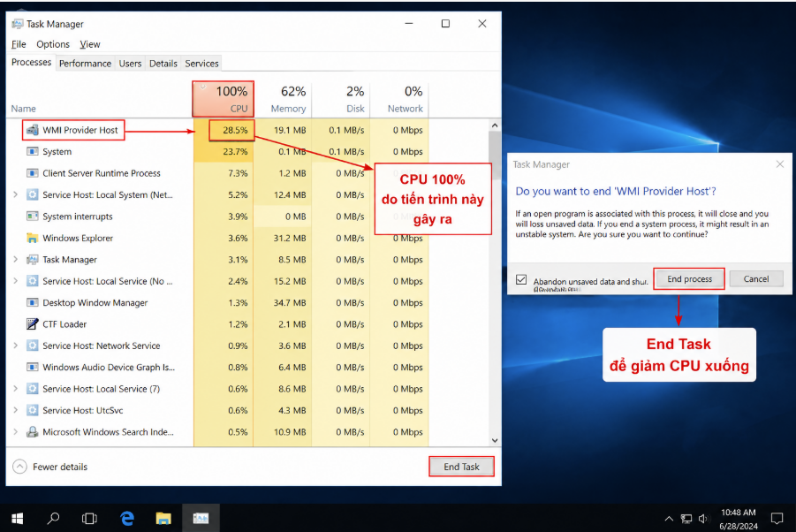Click the volume speaker tray icon
The height and width of the screenshot is (532, 796).
coord(703,518)
